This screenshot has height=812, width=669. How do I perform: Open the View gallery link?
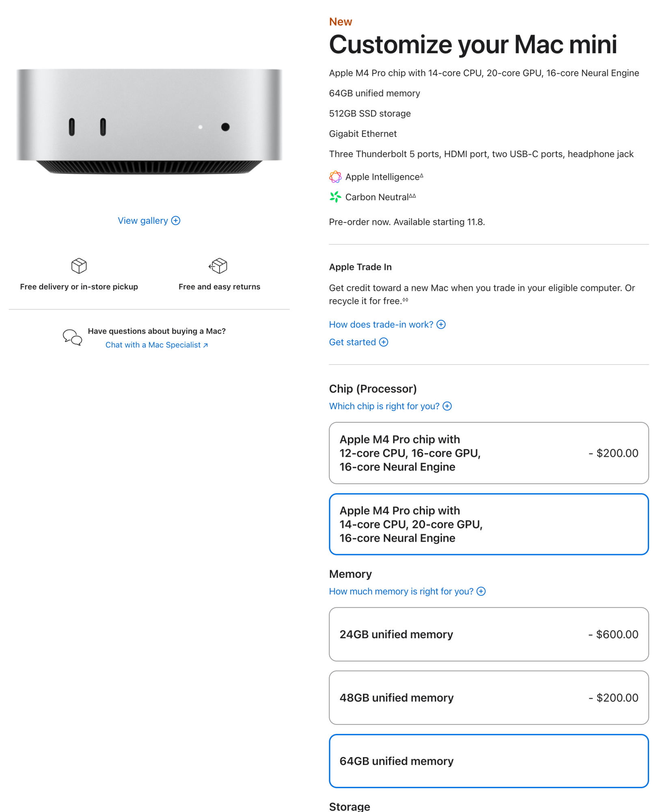[143, 220]
